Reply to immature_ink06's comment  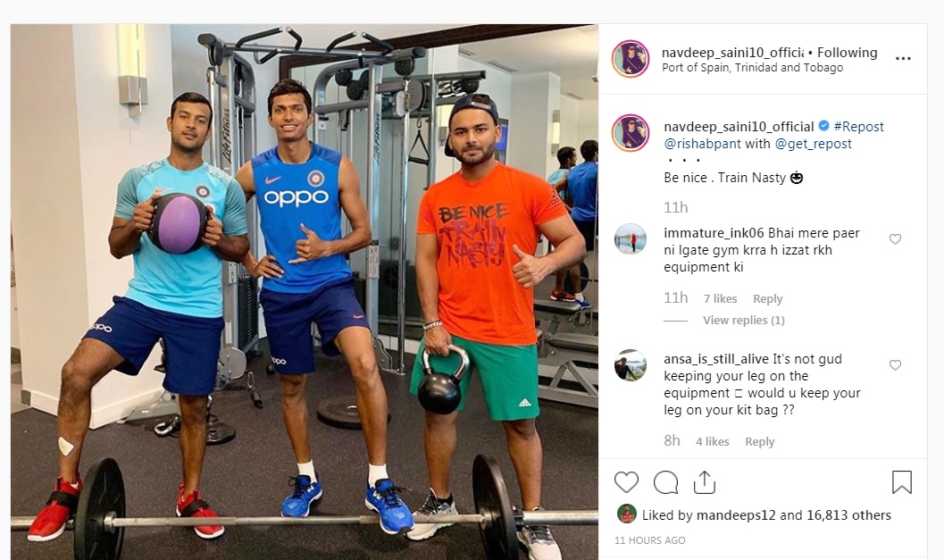767,298
